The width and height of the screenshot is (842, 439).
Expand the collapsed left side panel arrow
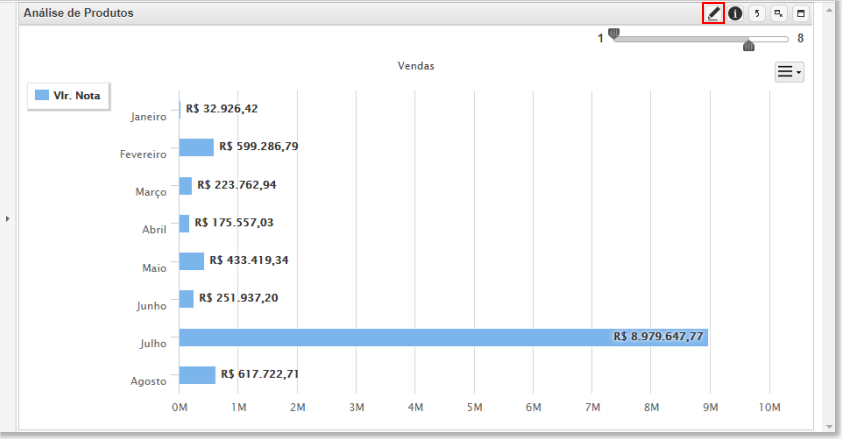click(x=8, y=219)
